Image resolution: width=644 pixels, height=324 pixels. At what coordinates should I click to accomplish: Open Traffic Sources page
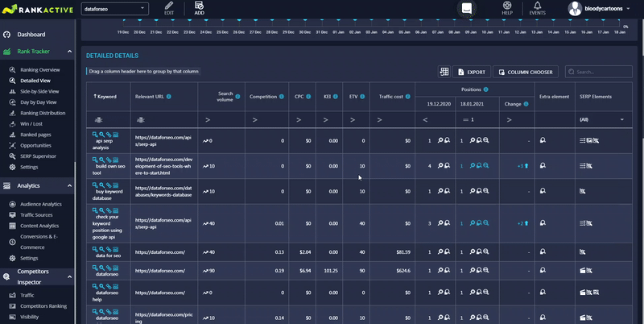point(36,214)
